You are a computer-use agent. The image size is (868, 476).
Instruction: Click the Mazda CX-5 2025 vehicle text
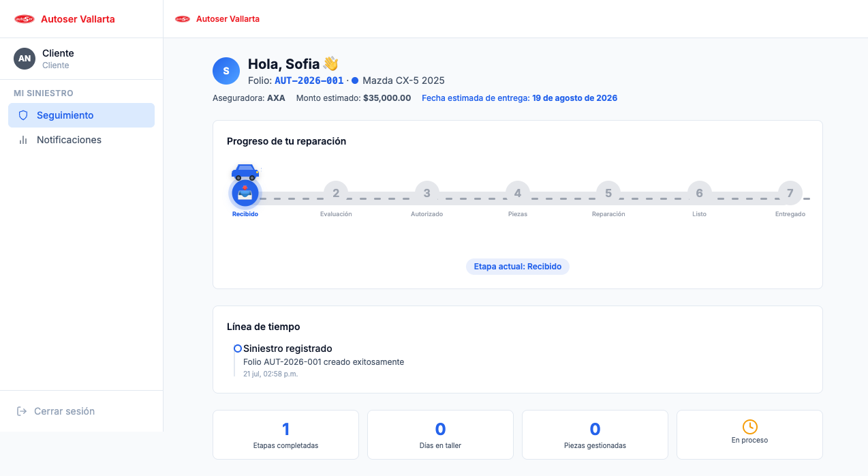pos(403,80)
